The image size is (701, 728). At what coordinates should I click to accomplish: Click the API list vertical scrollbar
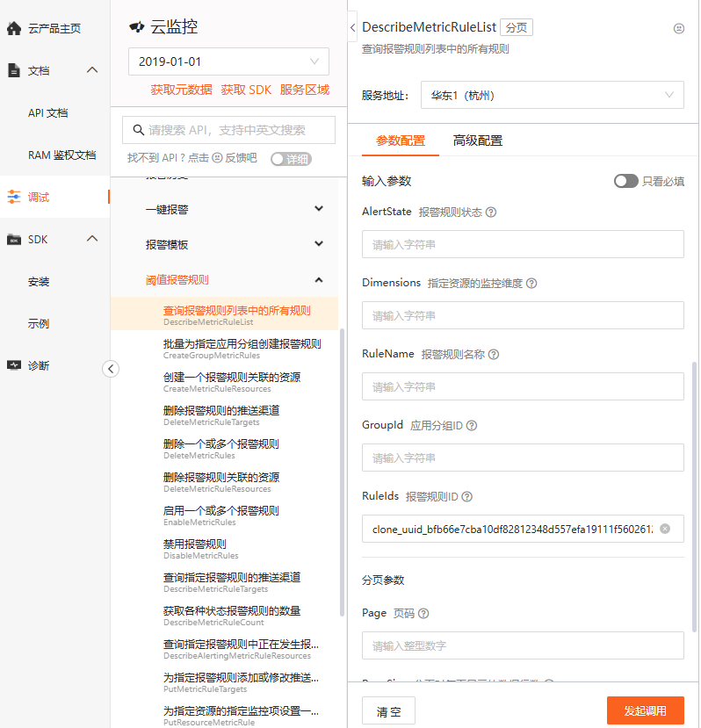(342, 472)
